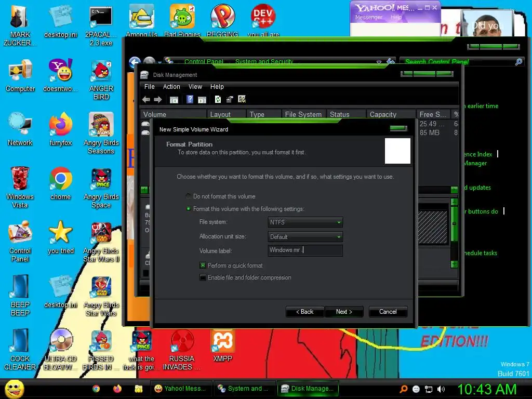Viewport: 532px width, 399px height.
Task: Click the Chrome icon pinned on taskbar
Action: pyautogui.click(x=96, y=389)
